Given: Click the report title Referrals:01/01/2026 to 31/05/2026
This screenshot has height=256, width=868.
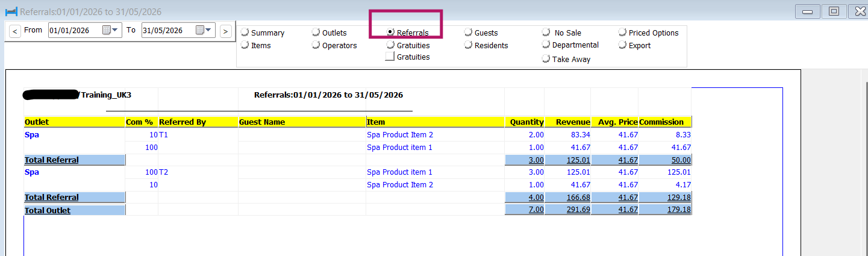Looking at the screenshot, I should pyautogui.click(x=328, y=95).
